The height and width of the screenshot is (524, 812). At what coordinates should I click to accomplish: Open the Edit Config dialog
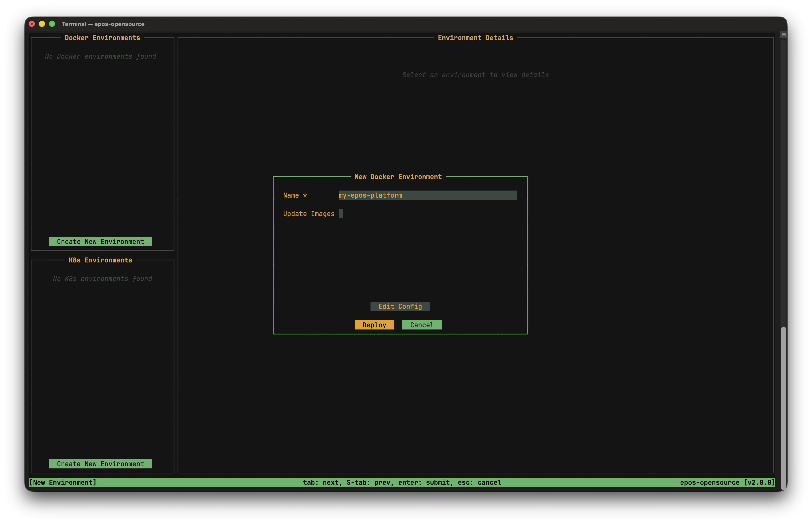[400, 306]
